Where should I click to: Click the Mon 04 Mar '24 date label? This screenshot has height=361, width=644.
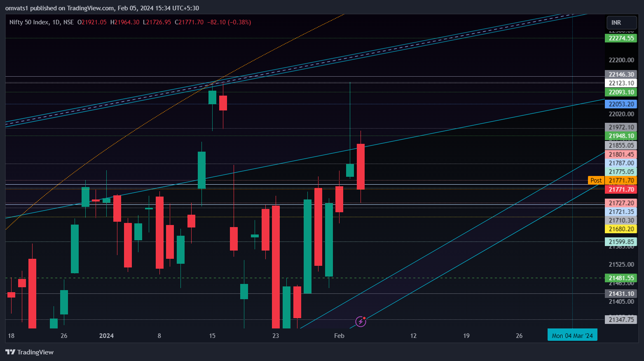click(572, 336)
